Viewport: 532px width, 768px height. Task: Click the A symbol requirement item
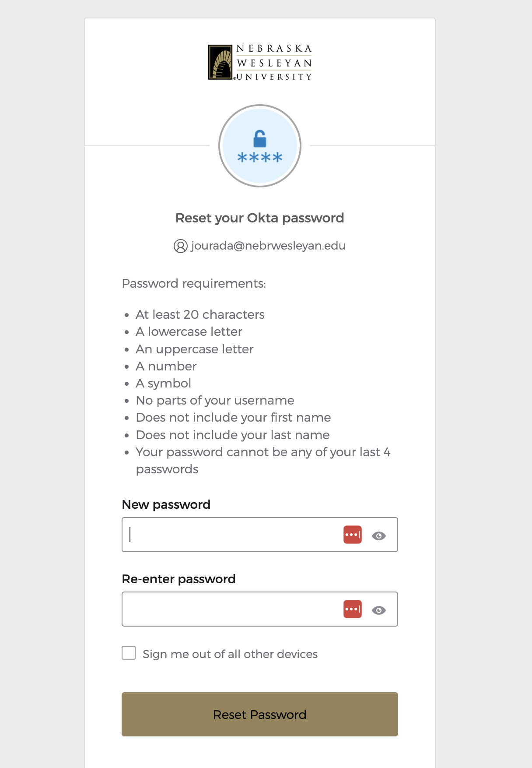pos(164,383)
